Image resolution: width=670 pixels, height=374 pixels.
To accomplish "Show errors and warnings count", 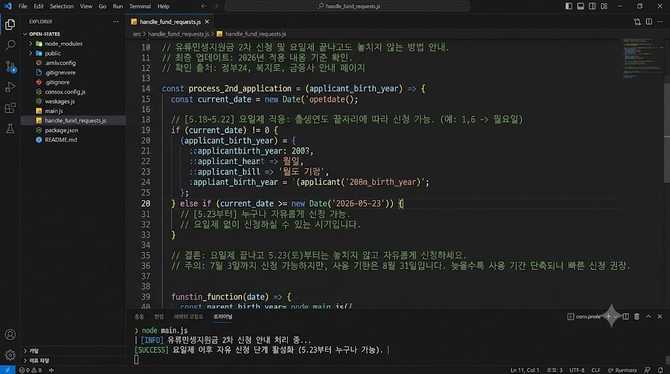I will pos(30,370).
